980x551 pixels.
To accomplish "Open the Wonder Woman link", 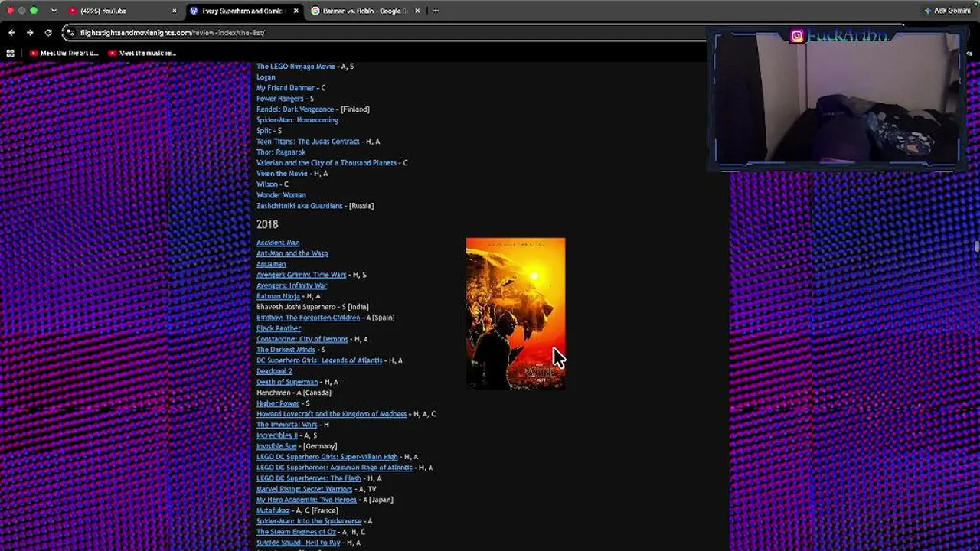I will tap(281, 195).
